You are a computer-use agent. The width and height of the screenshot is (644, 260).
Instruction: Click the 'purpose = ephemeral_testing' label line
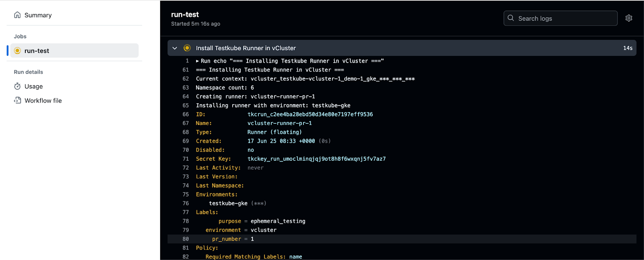pos(262,221)
